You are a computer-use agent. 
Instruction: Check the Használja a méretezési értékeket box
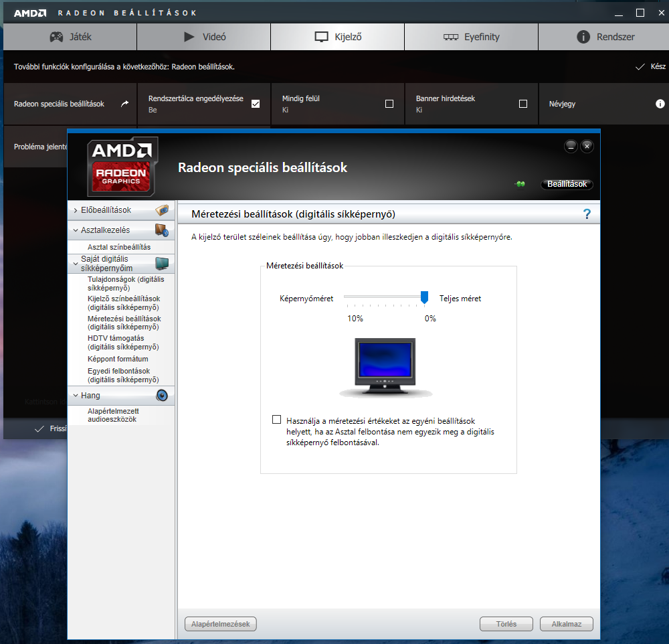tap(276, 420)
